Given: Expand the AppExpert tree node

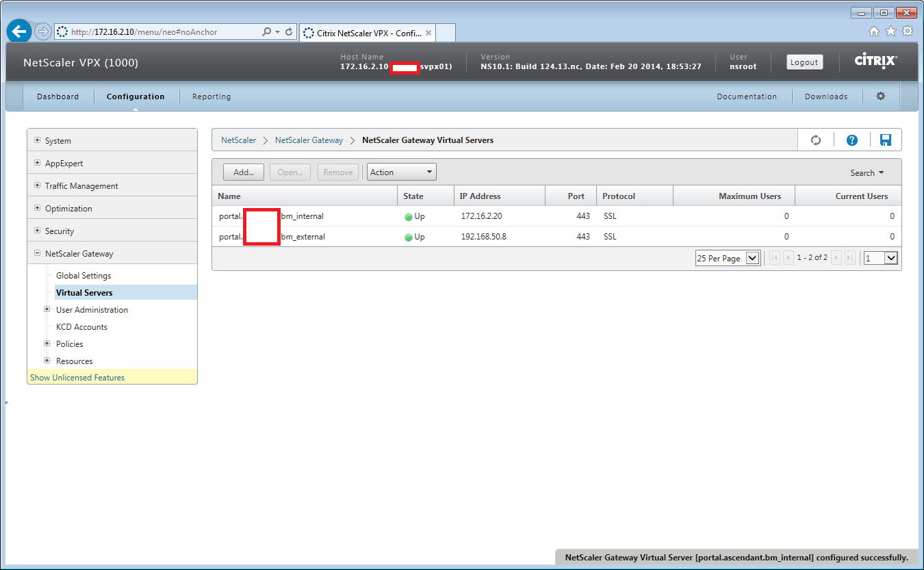Looking at the screenshot, I should tap(38, 163).
